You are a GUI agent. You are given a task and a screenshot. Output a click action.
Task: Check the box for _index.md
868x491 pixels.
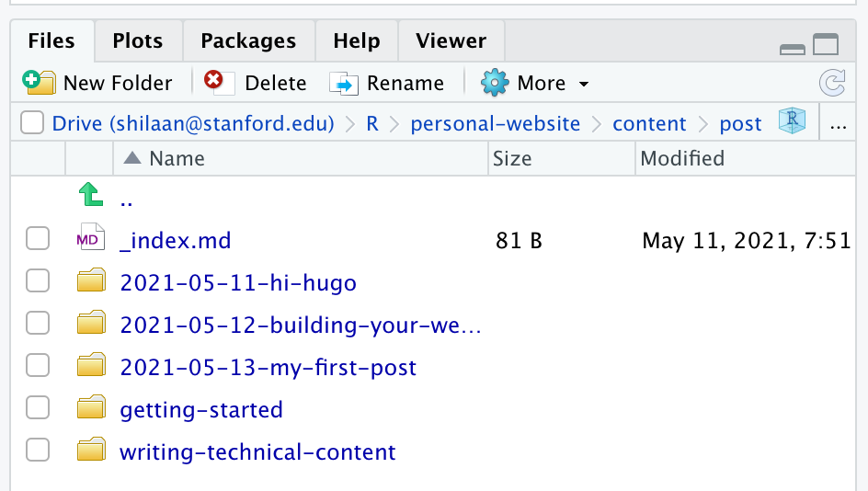click(x=38, y=240)
